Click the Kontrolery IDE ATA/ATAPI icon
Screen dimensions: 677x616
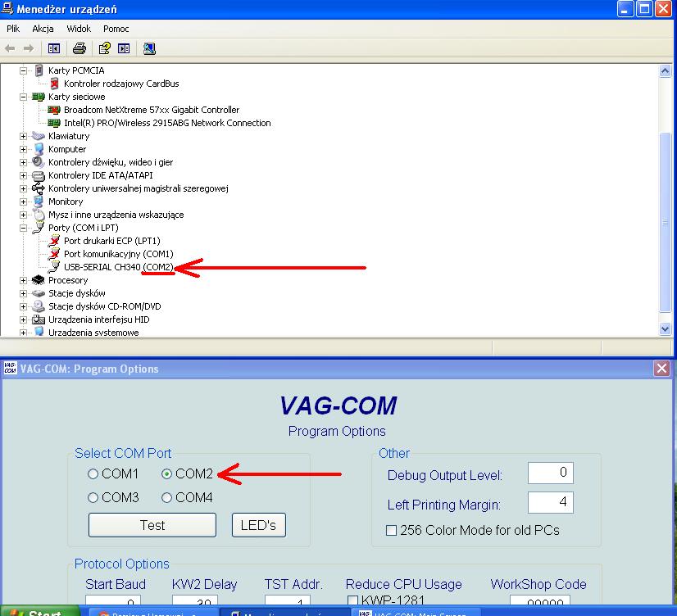(39, 175)
